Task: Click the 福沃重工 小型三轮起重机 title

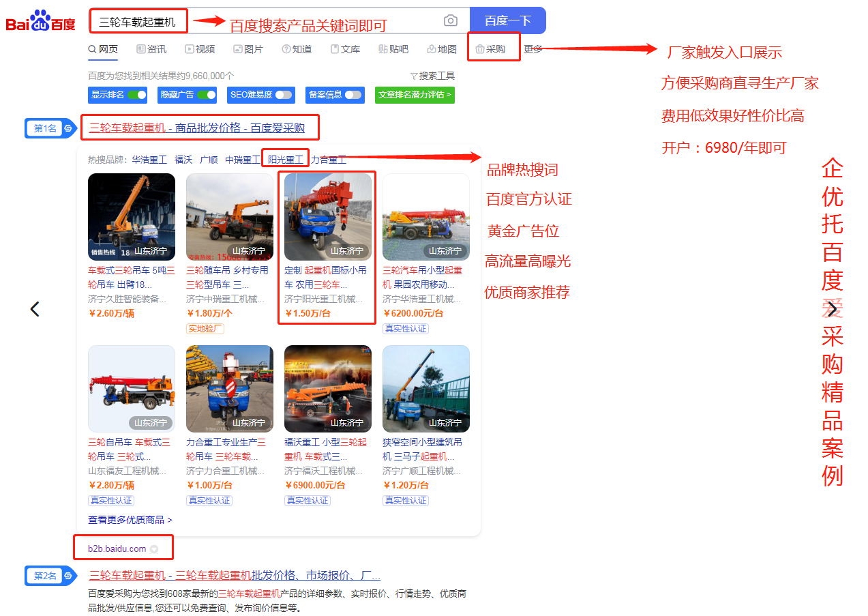Action: click(325, 449)
